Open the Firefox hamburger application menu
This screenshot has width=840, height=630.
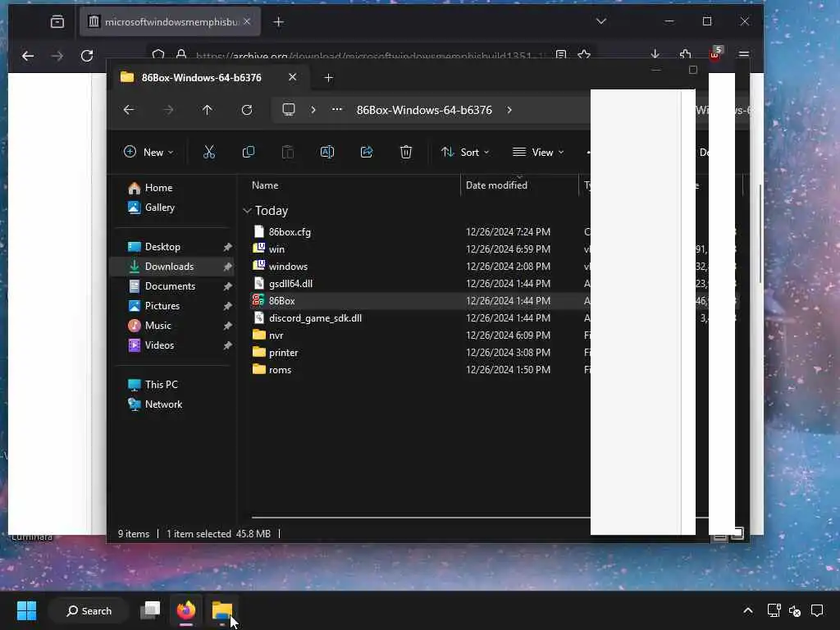coord(743,54)
